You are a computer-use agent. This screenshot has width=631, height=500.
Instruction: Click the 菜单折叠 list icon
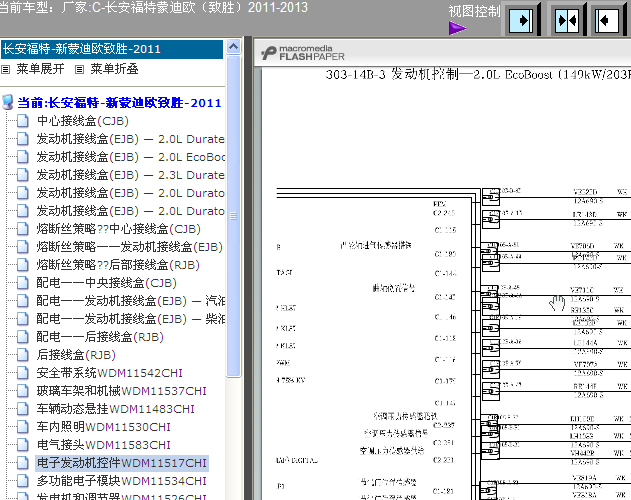click(x=79, y=70)
